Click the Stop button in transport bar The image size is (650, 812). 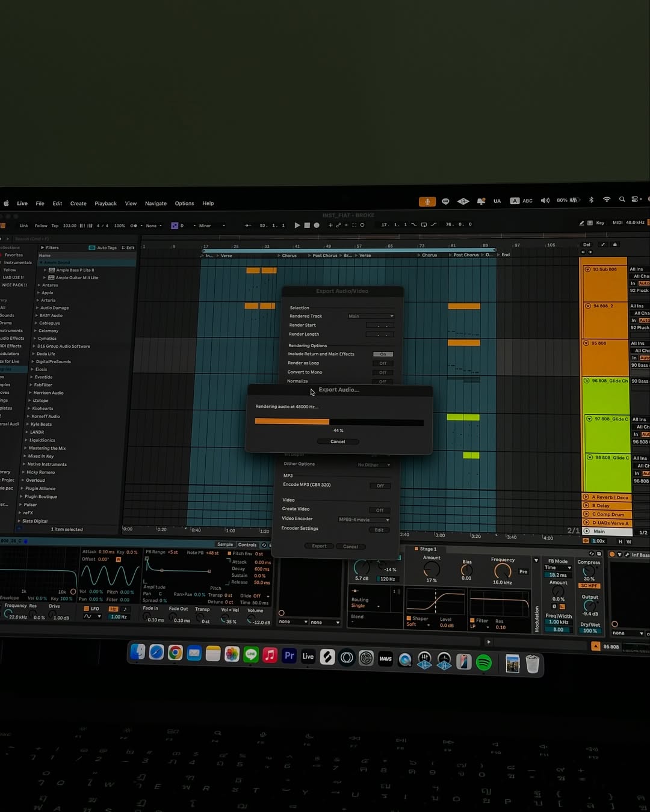pyautogui.click(x=307, y=225)
